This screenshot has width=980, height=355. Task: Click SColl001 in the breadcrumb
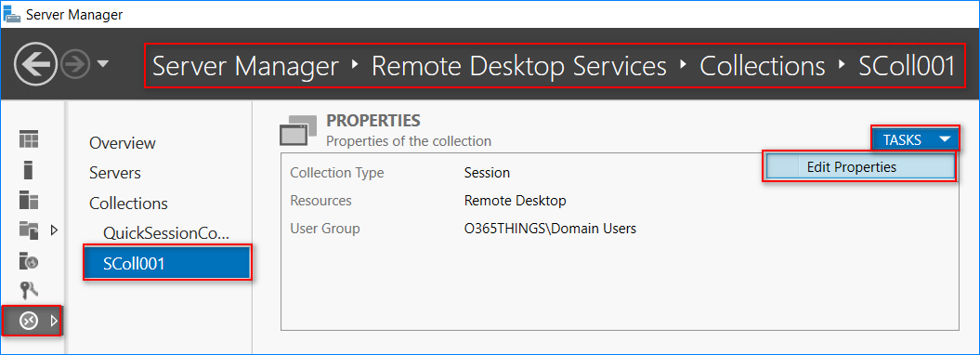click(x=907, y=66)
